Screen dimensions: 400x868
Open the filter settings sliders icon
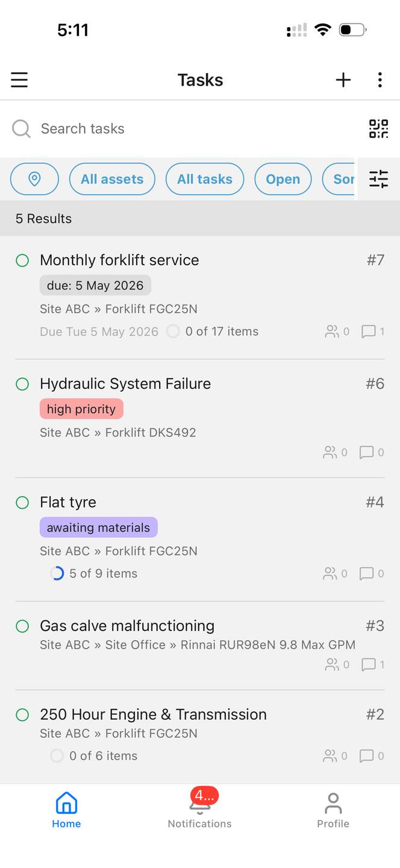coord(378,179)
